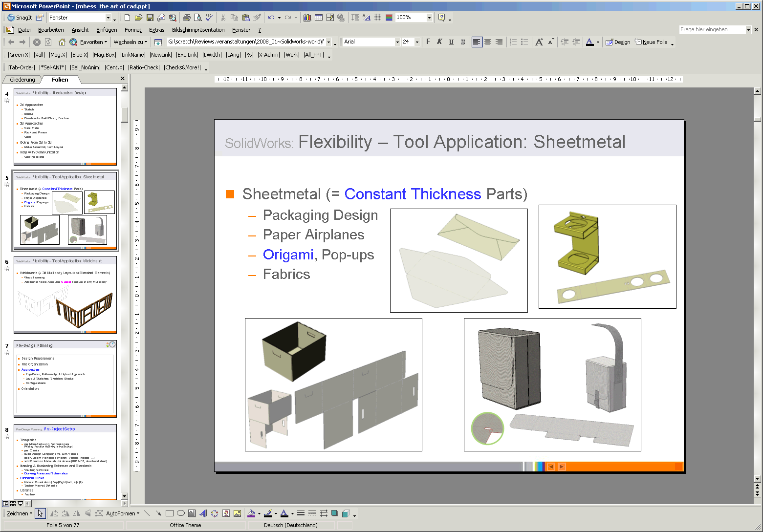Open the drawing font color picker arrow

point(292,513)
